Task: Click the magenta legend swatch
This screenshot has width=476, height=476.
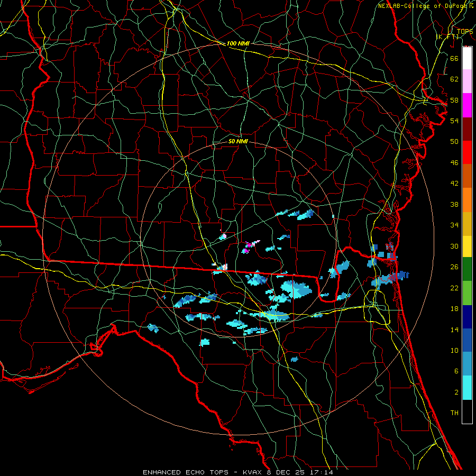Action: [467, 105]
